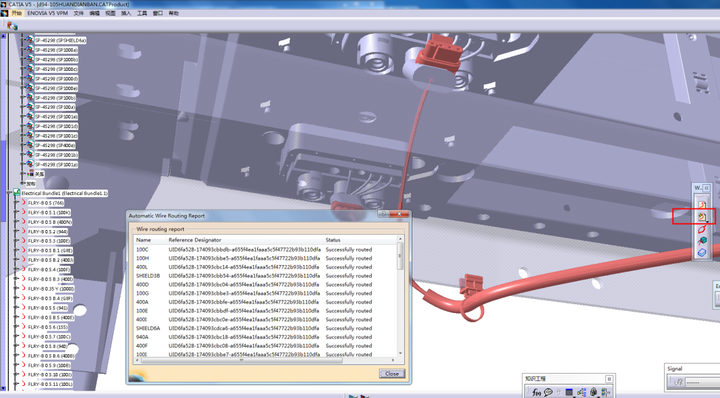720x398 pixels.
Task: Expand FLRY-B 0.5.1 (100H) tree node
Action: 17,213
